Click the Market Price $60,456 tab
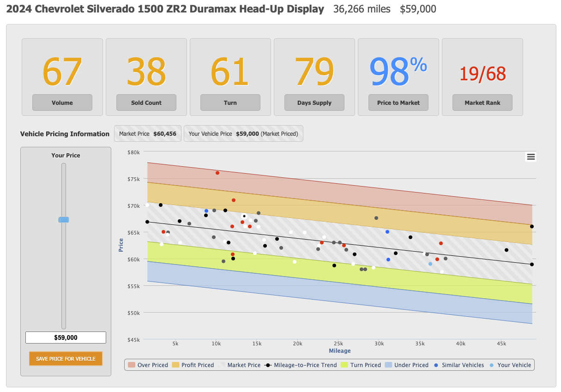The height and width of the screenshot is (392, 561). pyautogui.click(x=148, y=134)
